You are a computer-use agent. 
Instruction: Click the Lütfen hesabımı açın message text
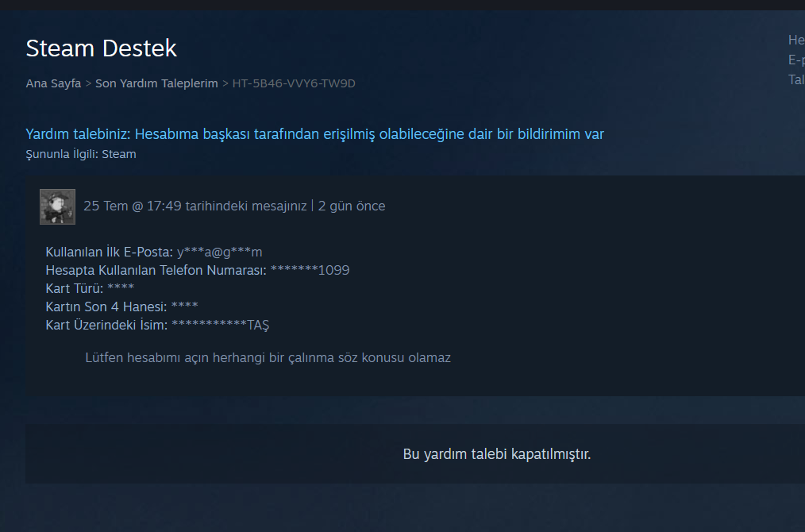click(x=268, y=357)
